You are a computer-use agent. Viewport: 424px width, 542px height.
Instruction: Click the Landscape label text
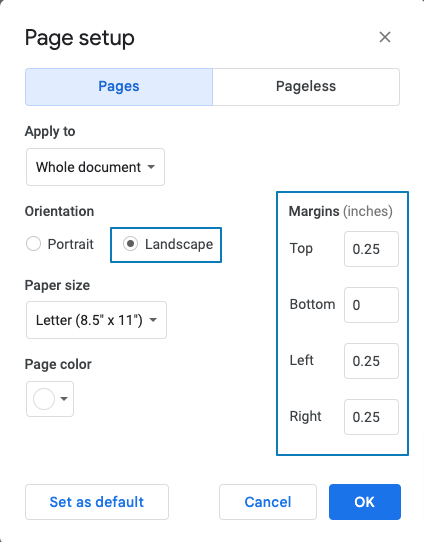pyautogui.click(x=179, y=244)
